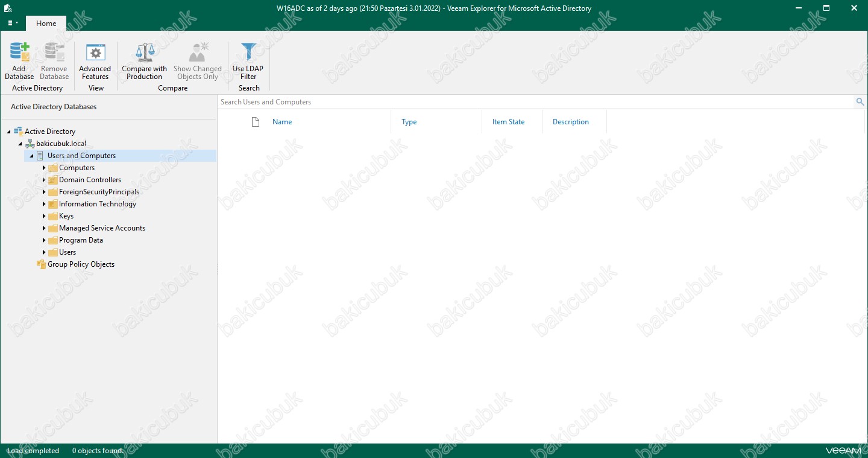Click the document icon column header
The image size is (868, 458).
coord(256,122)
